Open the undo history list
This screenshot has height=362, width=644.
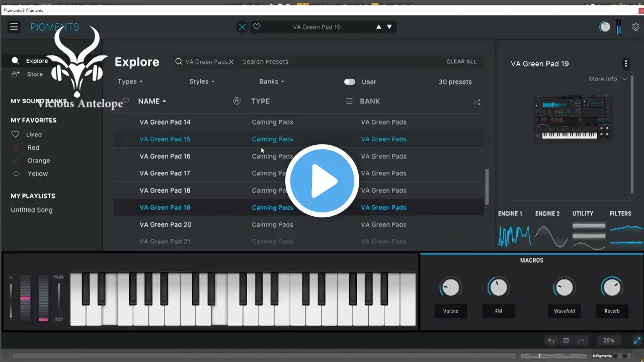coord(566,340)
